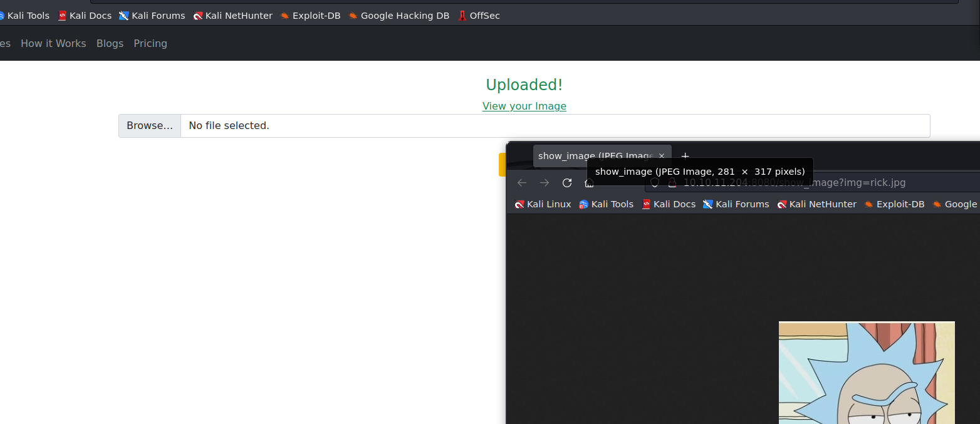Click the shield tracking protection icon
980x424 pixels.
[x=655, y=183]
